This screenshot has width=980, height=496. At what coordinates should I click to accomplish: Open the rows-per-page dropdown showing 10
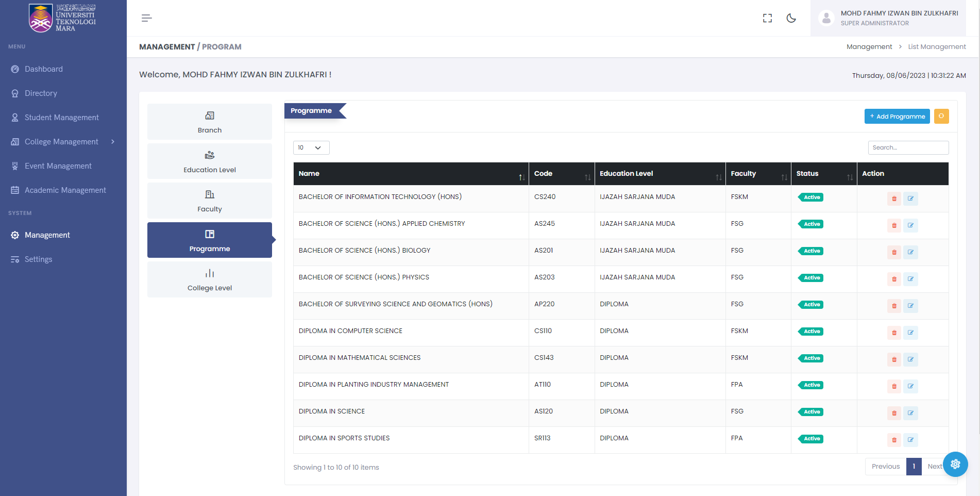point(311,148)
